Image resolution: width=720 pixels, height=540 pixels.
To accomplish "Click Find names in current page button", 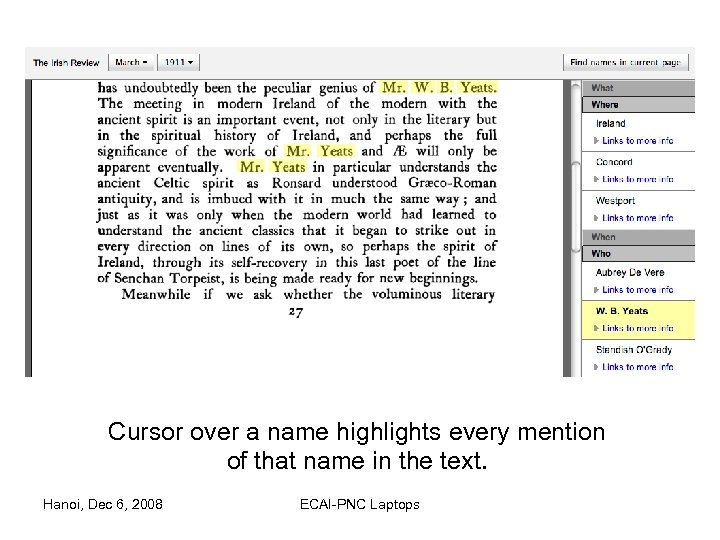I will coord(625,62).
